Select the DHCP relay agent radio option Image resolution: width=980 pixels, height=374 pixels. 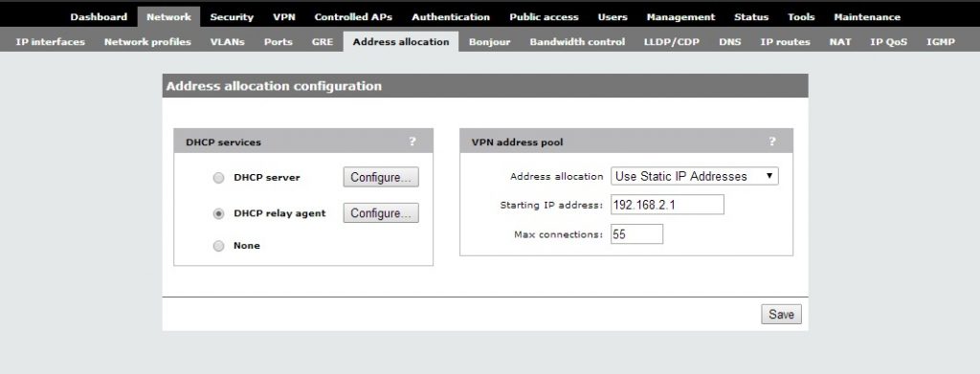[219, 213]
